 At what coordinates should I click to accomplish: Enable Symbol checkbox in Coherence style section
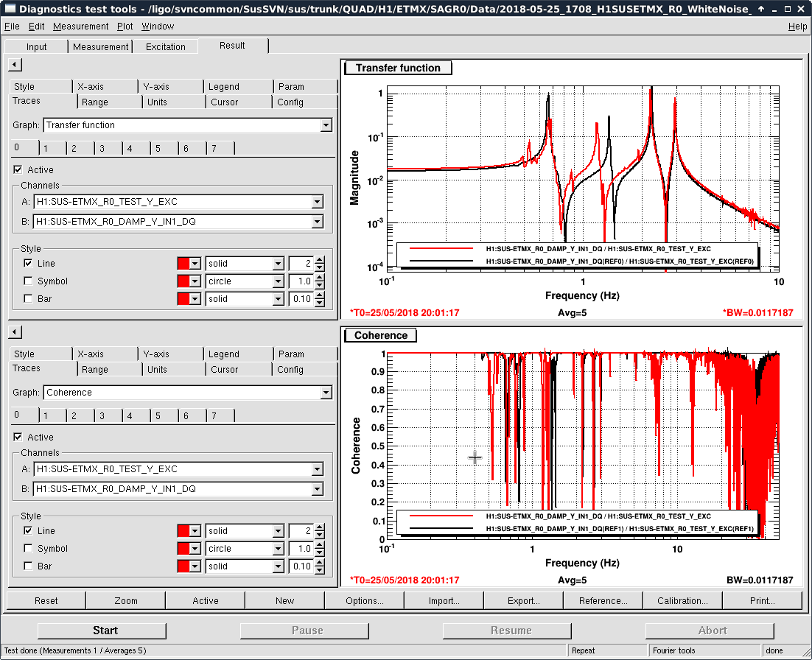(28, 549)
